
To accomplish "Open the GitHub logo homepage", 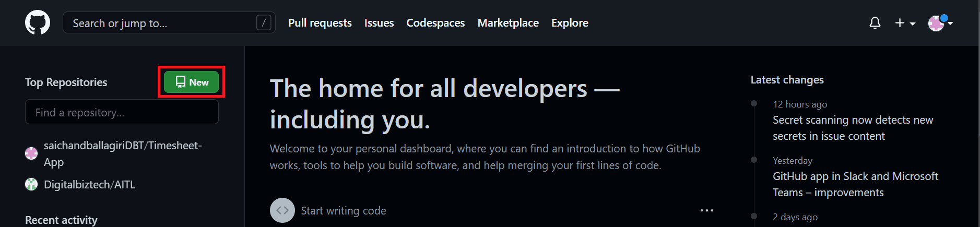I will coord(38,23).
